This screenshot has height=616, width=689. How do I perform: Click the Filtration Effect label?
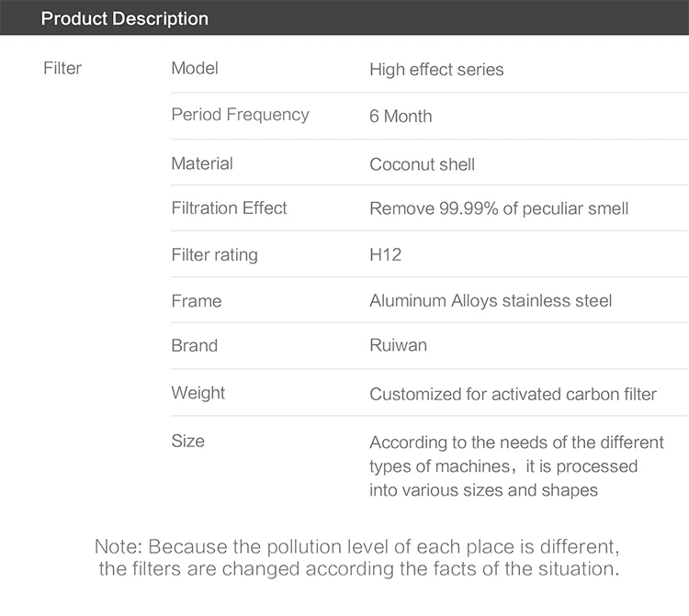pos(229,207)
